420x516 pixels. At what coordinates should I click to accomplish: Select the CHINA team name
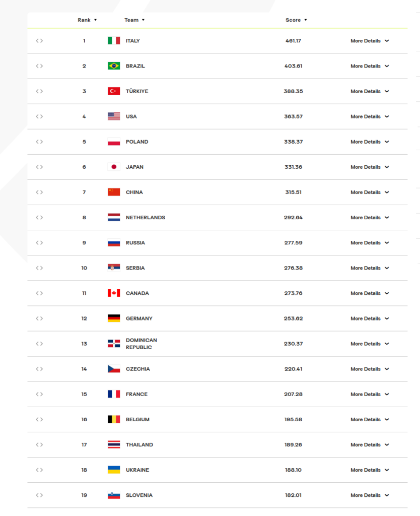[x=134, y=192]
